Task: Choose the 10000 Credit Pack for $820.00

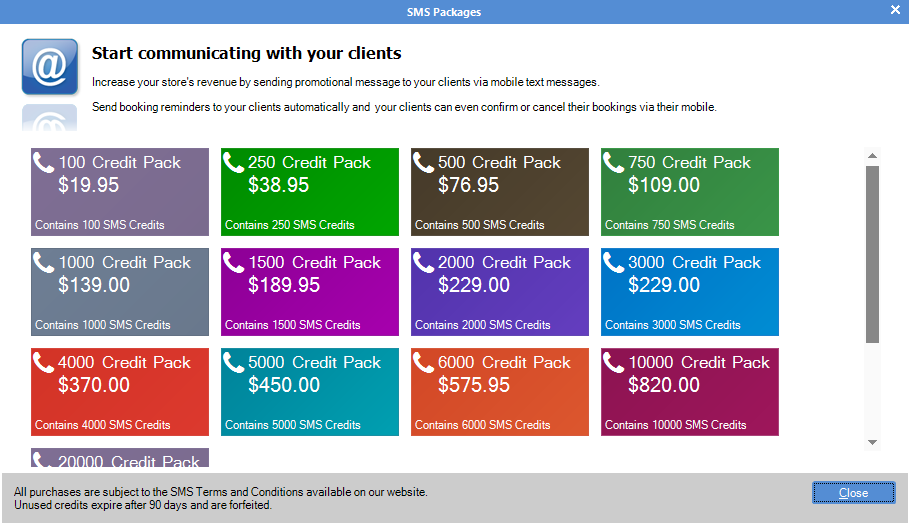Action: [690, 392]
